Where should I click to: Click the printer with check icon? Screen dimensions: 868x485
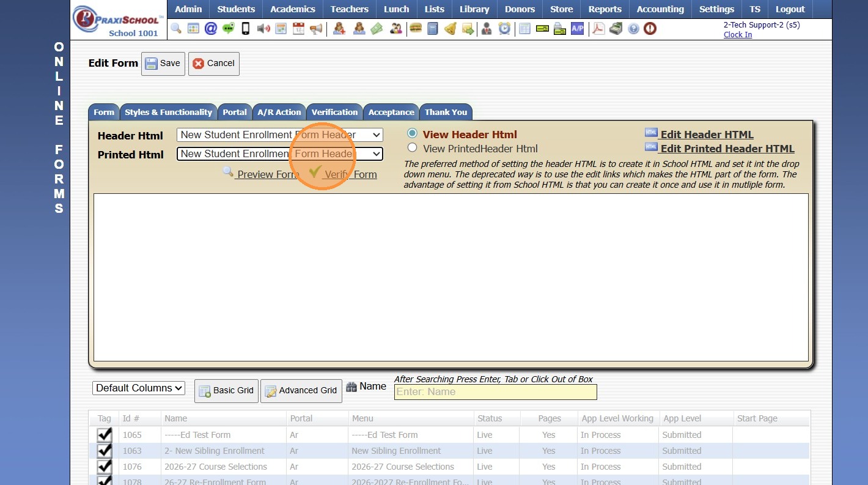559,28
